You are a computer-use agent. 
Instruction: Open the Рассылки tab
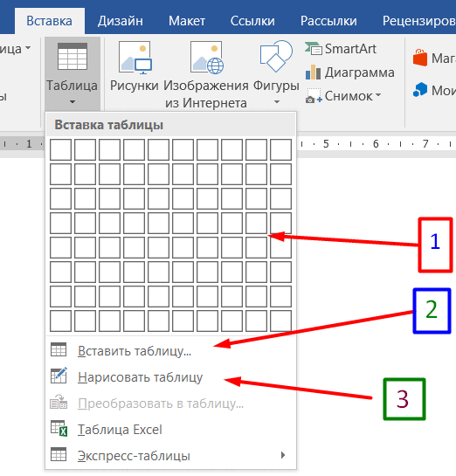pyautogui.click(x=328, y=21)
